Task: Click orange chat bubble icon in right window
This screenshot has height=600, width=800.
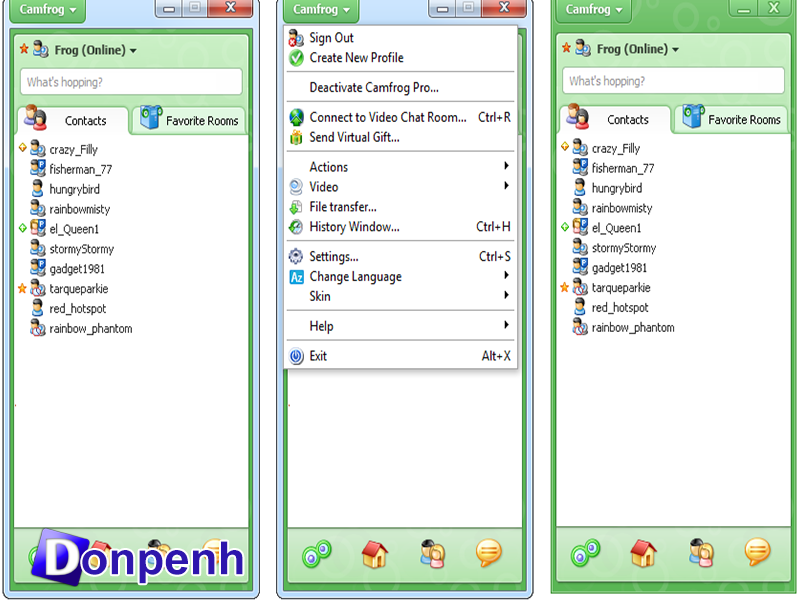Action: 757,552
